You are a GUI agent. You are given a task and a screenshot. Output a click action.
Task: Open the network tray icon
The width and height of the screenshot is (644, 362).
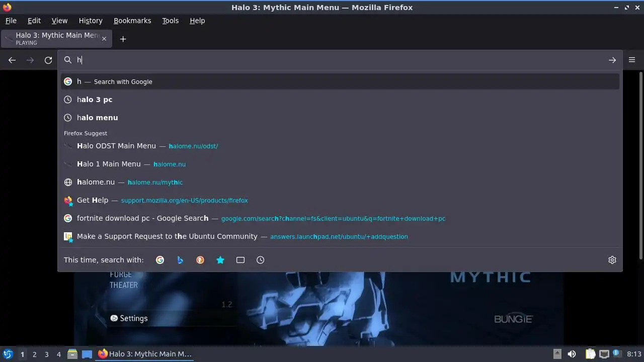[x=604, y=354]
